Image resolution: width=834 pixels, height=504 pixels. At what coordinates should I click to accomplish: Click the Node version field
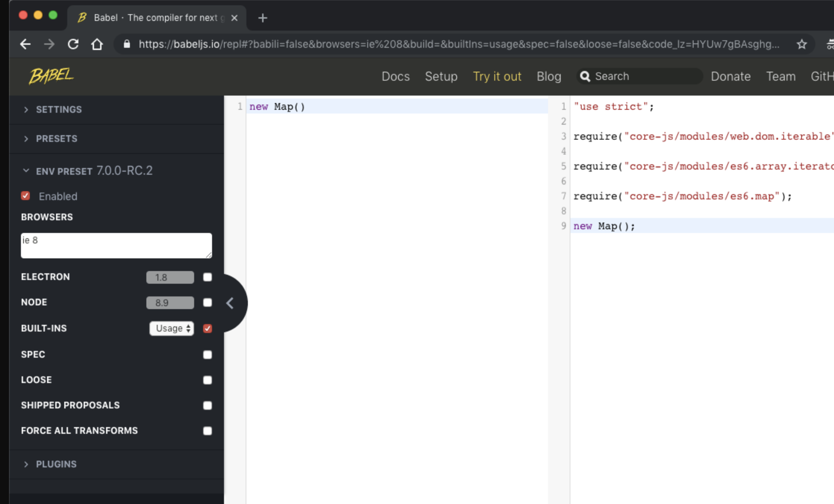coord(170,303)
